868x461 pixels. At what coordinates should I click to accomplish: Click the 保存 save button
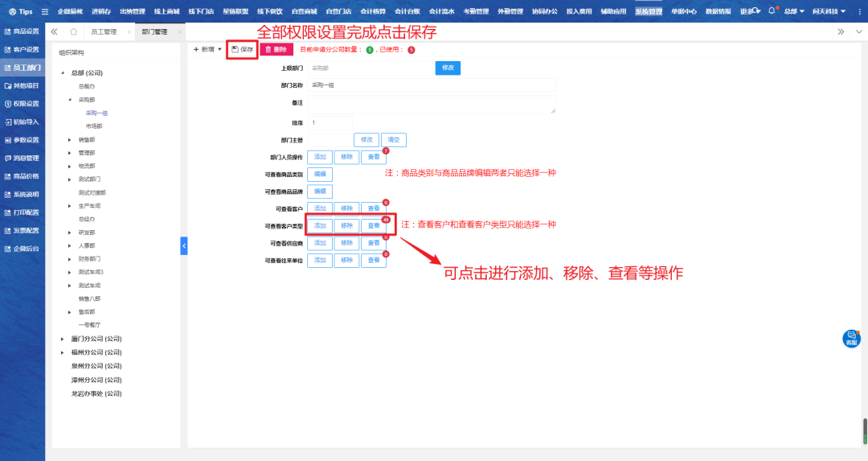pyautogui.click(x=242, y=50)
